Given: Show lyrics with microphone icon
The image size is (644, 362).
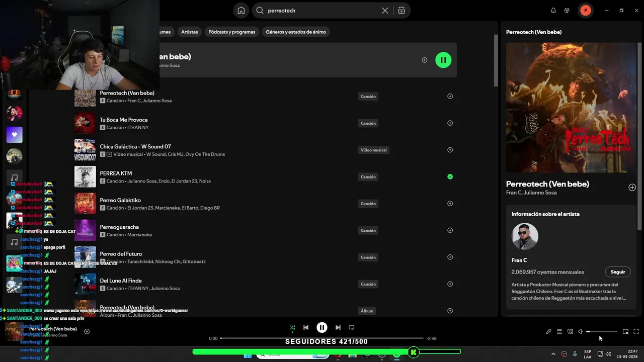Looking at the screenshot, I should (x=549, y=332).
